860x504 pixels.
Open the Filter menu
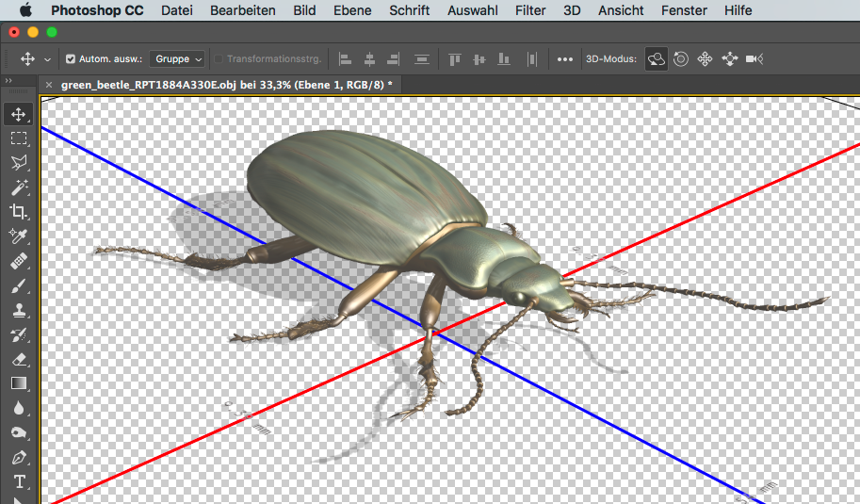529,10
